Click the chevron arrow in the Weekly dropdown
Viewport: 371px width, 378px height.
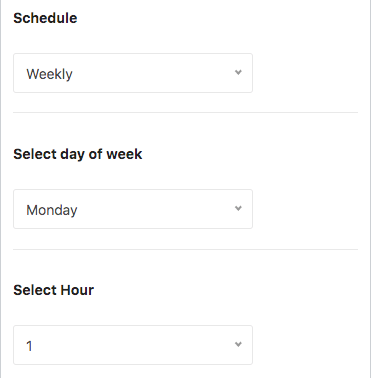[x=238, y=72]
